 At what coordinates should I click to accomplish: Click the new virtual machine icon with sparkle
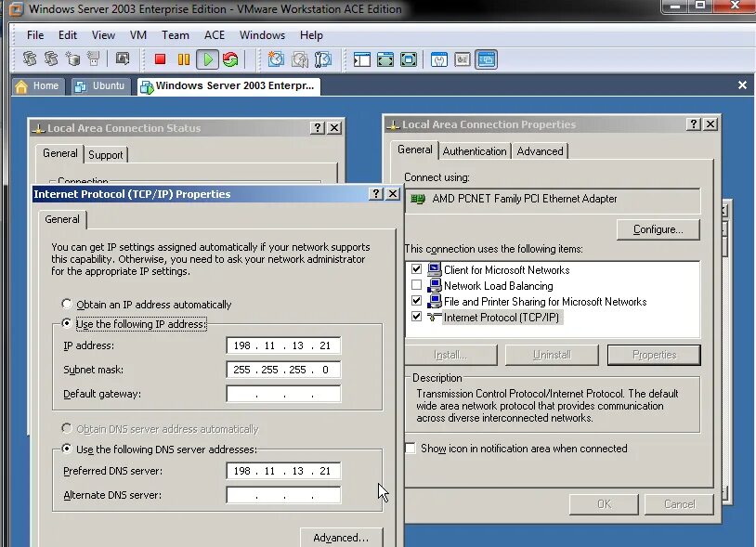point(72,59)
